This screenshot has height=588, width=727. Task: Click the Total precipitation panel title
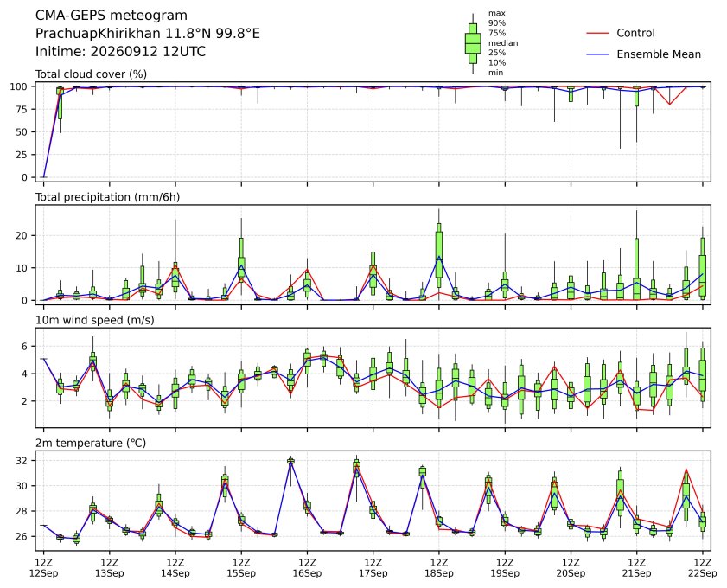pos(107,197)
